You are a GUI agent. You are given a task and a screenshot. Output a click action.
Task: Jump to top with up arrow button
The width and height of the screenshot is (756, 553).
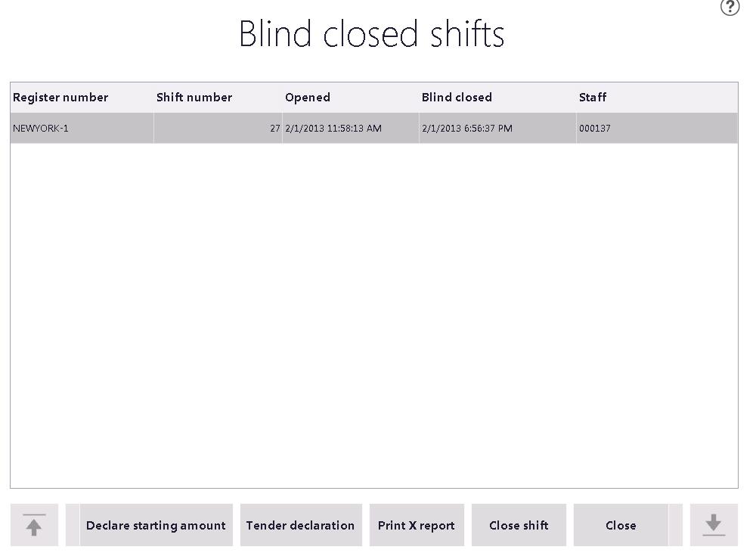tap(34, 525)
